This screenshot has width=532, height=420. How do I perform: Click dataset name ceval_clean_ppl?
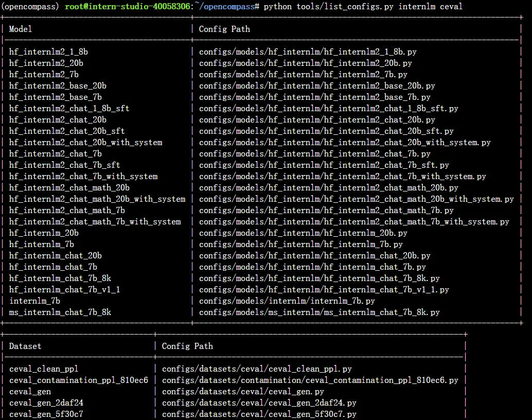(x=44, y=369)
